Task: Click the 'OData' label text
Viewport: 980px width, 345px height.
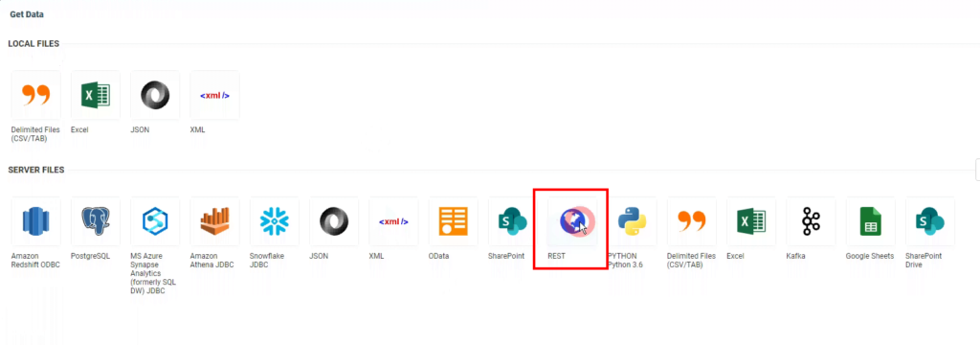Action: [438, 256]
